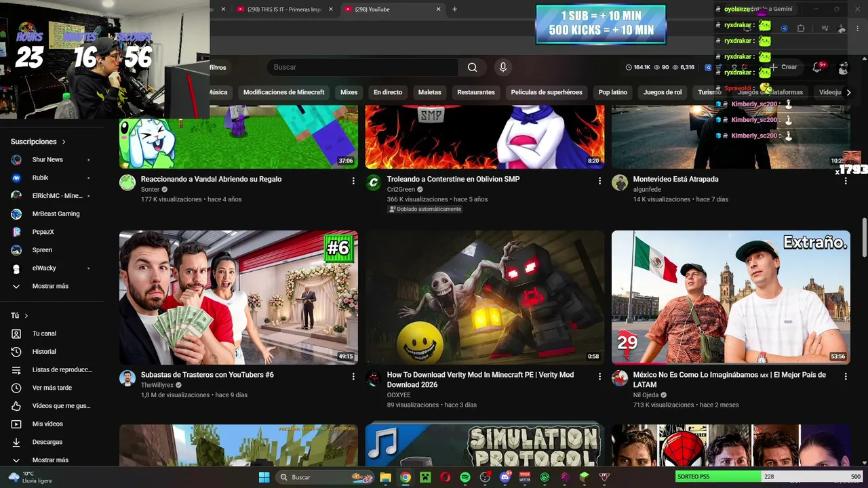
Task: Select the En directo chip
Action: coord(388,92)
